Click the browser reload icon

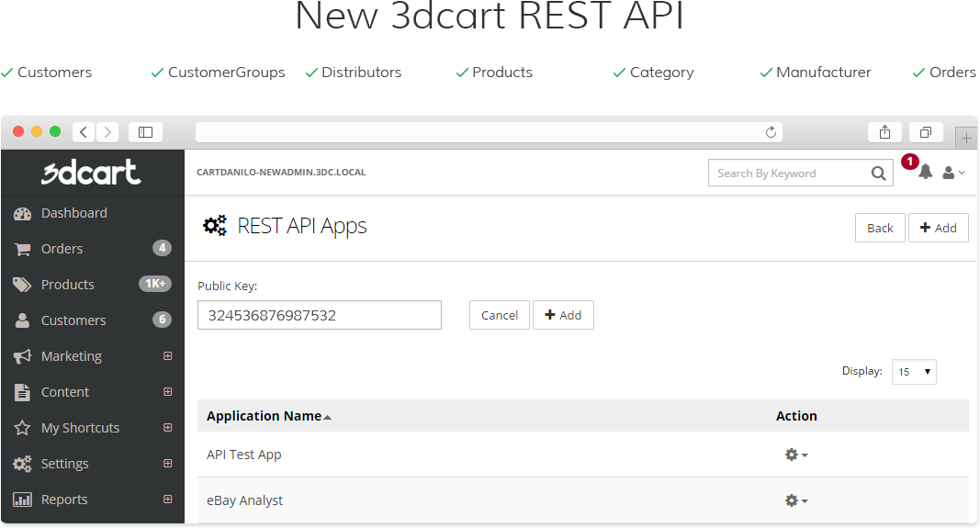point(771,132)
